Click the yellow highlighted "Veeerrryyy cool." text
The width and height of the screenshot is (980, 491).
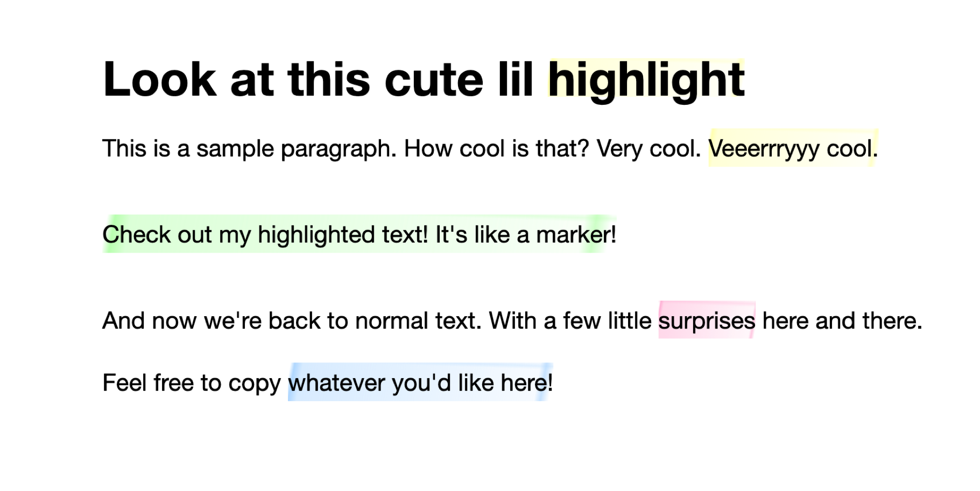[x=793, y=148]
